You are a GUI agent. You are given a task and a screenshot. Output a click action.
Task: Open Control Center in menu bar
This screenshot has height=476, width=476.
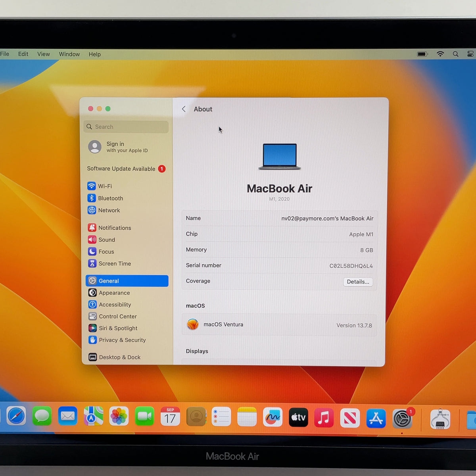tap(470, 54)
